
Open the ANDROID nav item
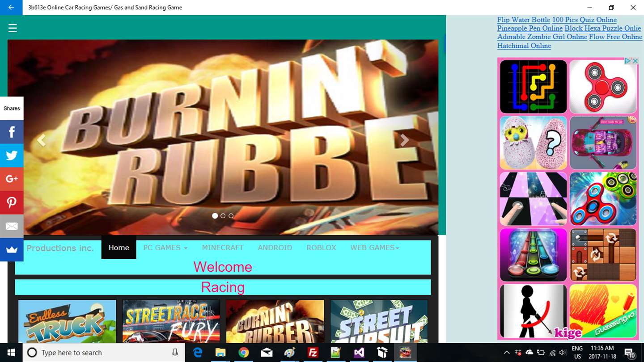[x=275, y=248]
